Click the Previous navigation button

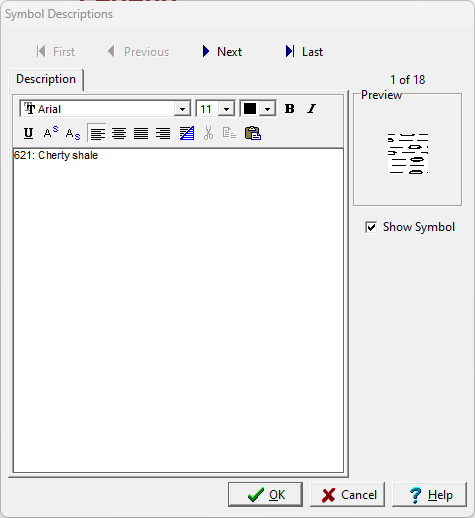pos(138,52)
